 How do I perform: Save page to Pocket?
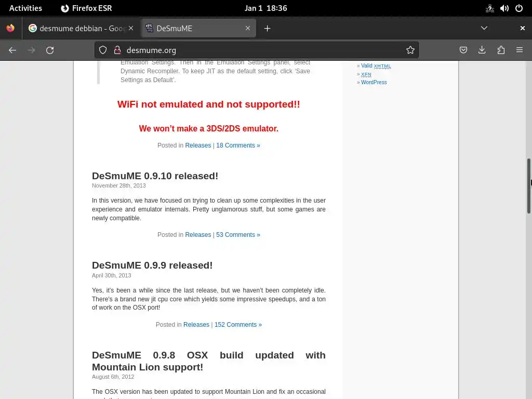[463, 50]
